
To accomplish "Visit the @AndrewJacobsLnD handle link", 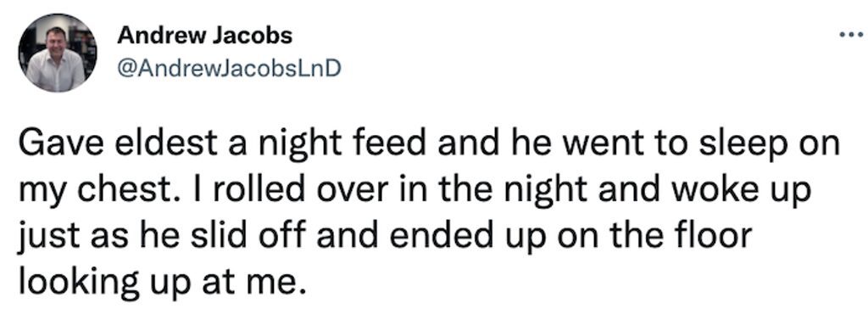I will tap(229, 69).
